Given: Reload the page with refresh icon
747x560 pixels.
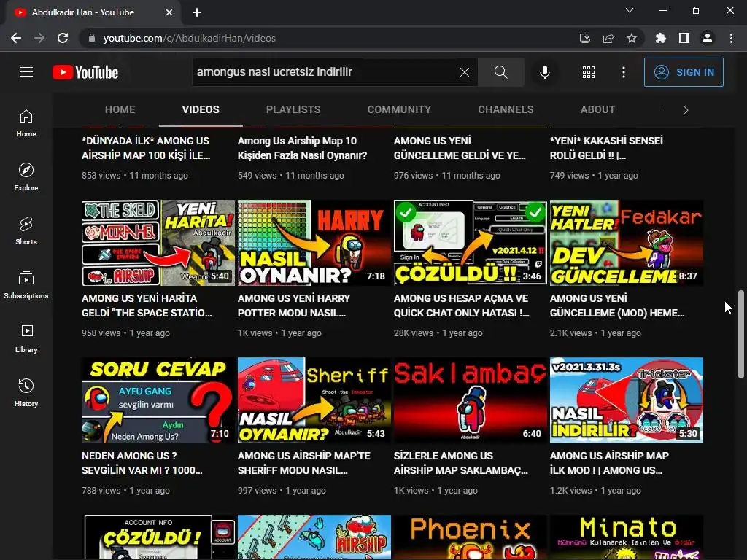Looking at the screenshot, I should point(63,38).
